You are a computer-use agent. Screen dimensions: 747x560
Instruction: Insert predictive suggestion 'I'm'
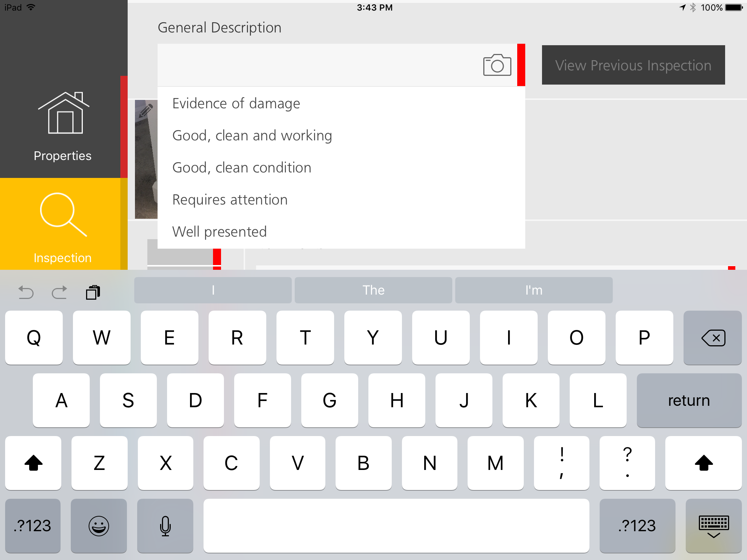point(534,290)
